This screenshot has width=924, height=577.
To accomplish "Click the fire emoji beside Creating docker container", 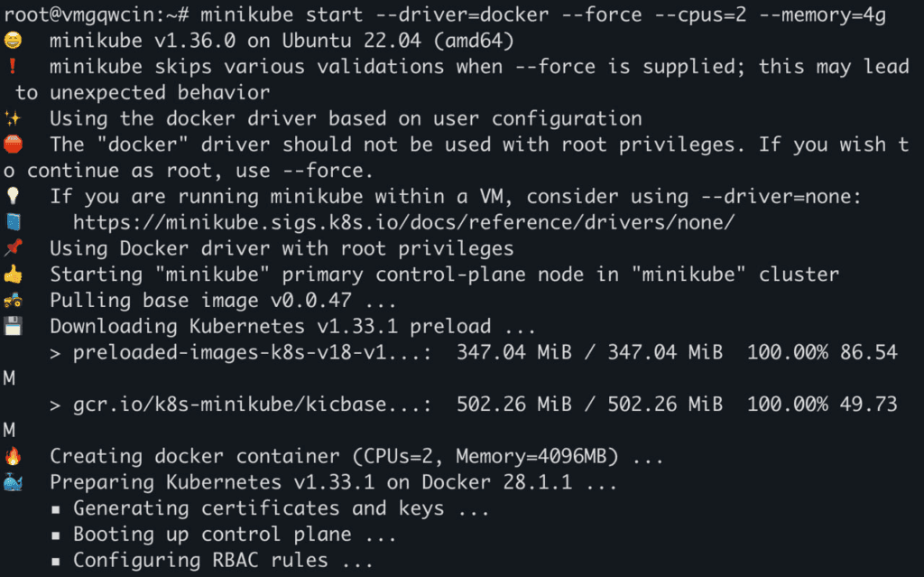I will coord(12,456).
